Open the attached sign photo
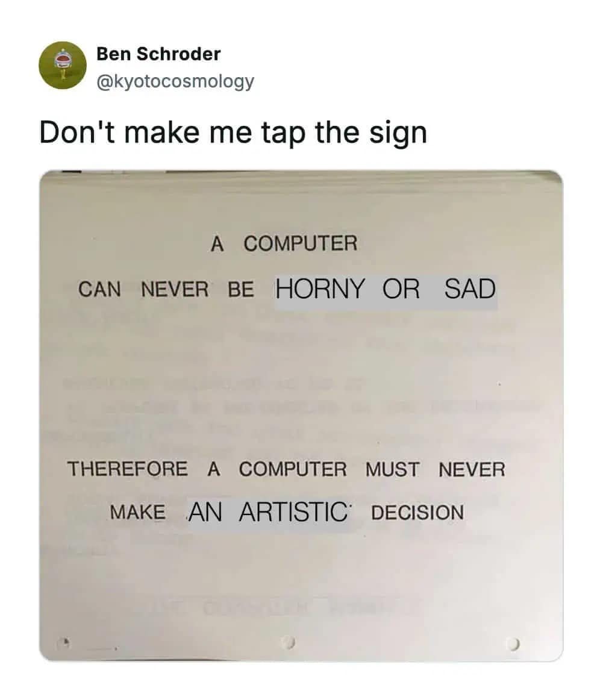The image size is (600, 700). click(301, 416)
